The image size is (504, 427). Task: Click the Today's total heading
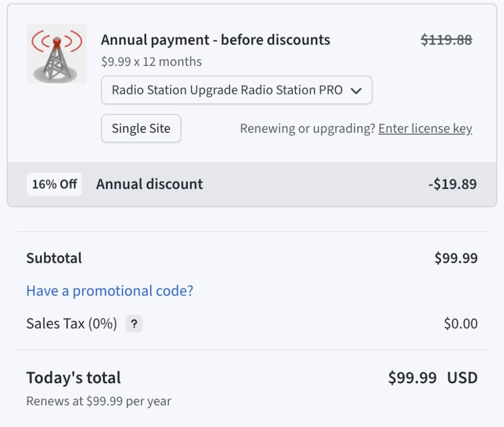[x=73, y=378]
